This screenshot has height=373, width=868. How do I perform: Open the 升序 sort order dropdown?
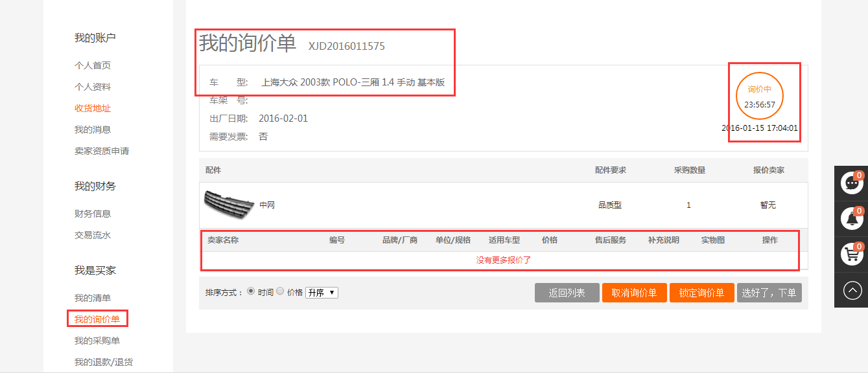tap(322, 293)
